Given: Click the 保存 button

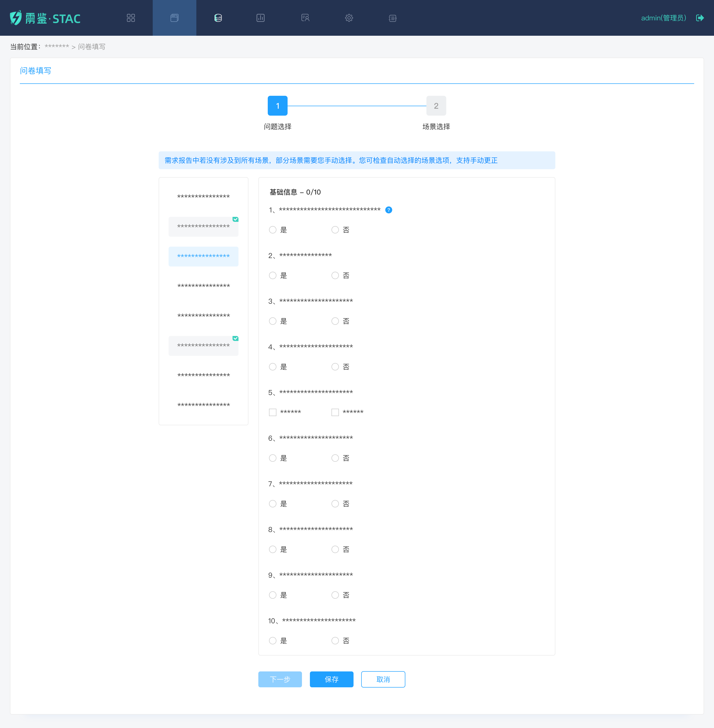Looking at the screenshot, I should pos(331,679).
